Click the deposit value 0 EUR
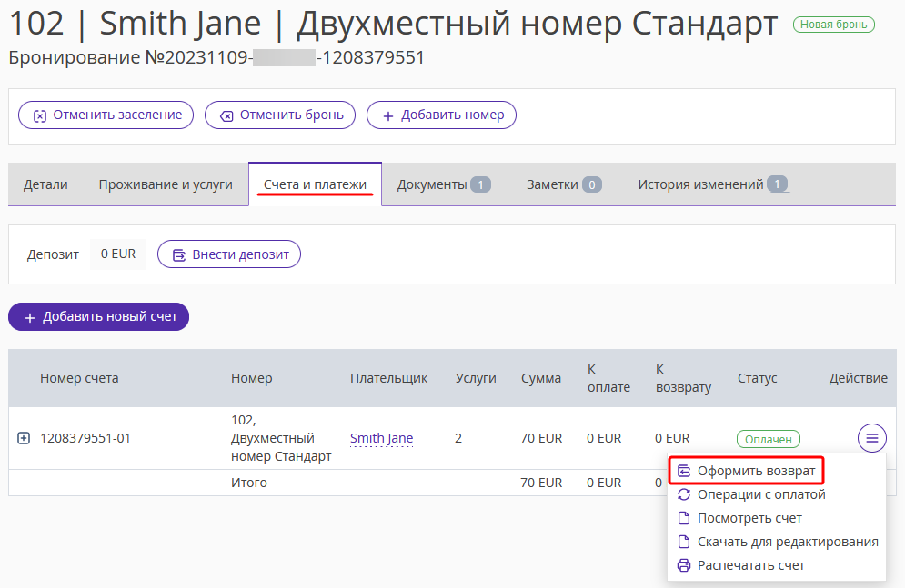Image resolution: width=905 pixels, height=588 pixels. (x=118, y=254)
